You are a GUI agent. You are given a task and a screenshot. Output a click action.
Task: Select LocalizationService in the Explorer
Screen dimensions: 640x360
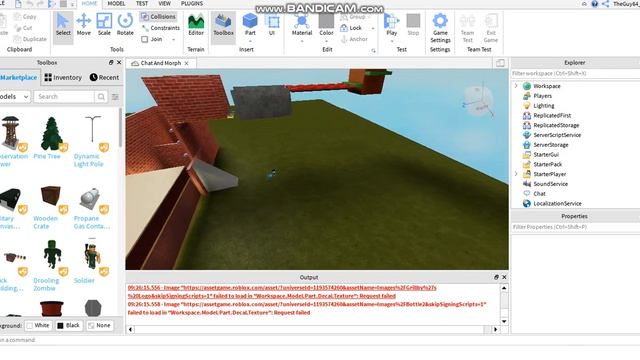point(557,204)
